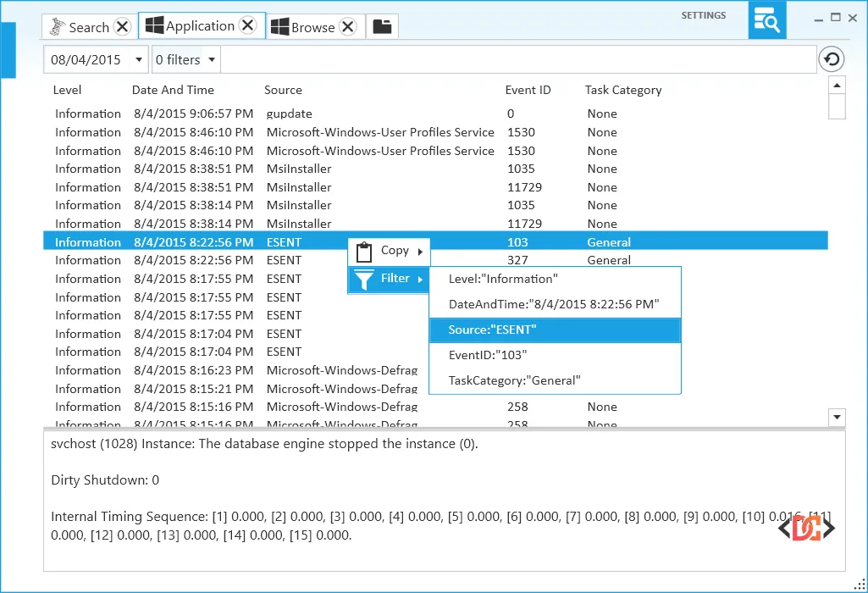Viewport: 868px width, 593px height.
Task: Click the right arrow beside the D+ logo
Action: [829, 527]
